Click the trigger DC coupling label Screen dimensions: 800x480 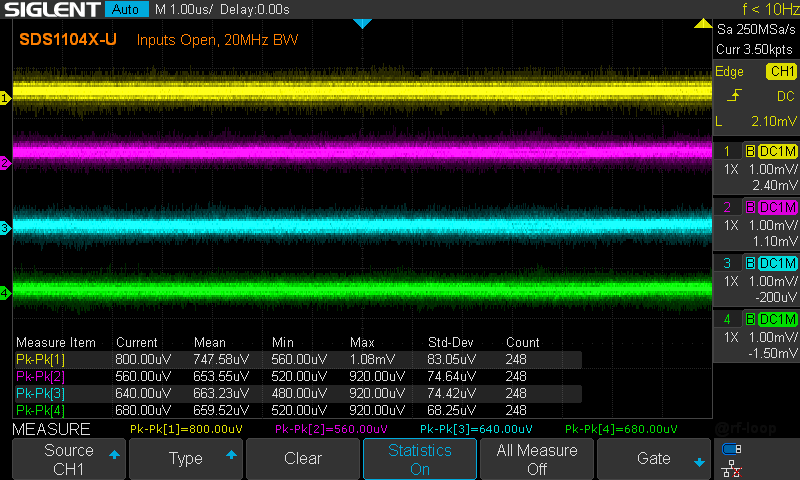click(x=786, y=96)
